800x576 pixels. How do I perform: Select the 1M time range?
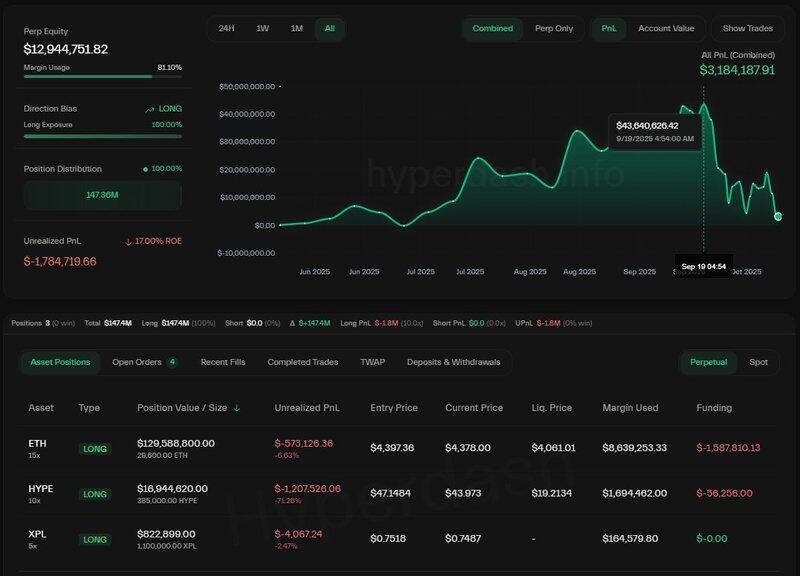pyautogui.click(x=296, y=29)
